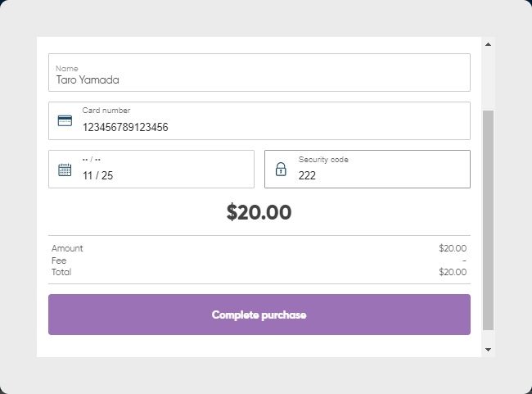Click the $20.00 value in the Total row

(453, 272)
